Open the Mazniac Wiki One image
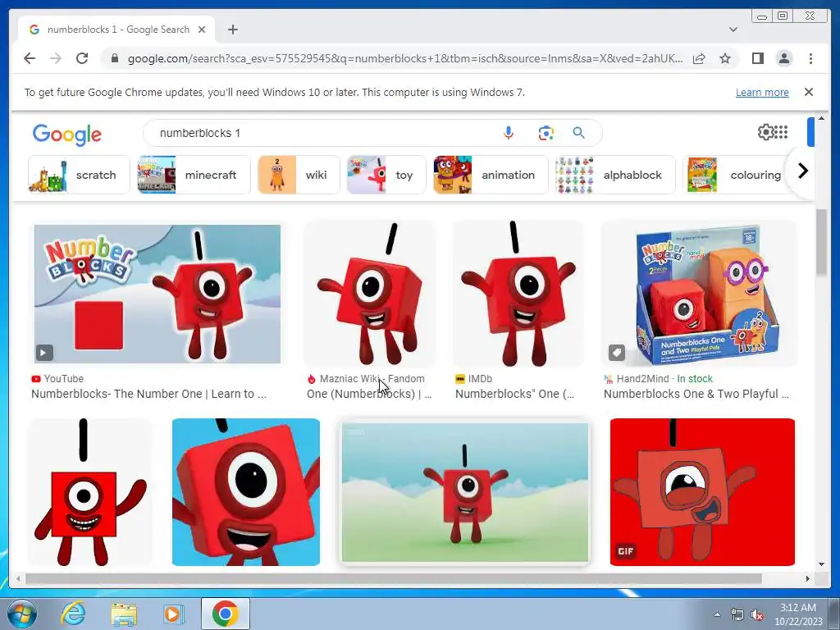The image size is (840, 630). (370, 294)
